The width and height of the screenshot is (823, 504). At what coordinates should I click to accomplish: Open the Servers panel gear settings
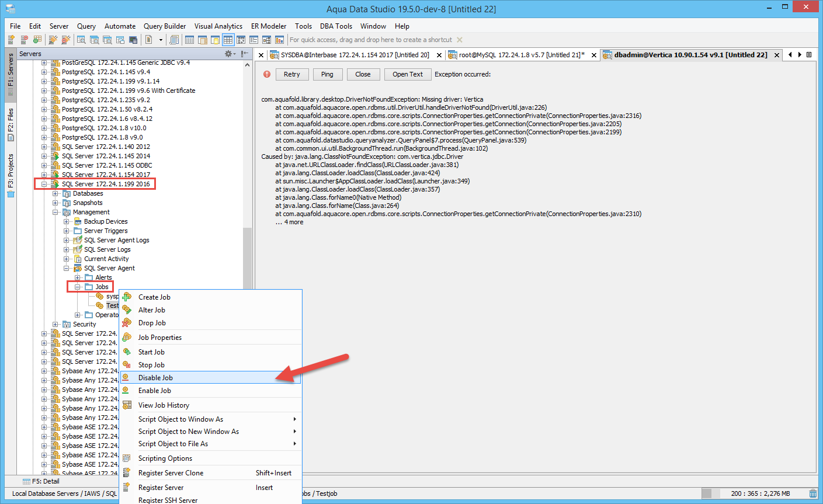pyautogui.click(x=229, y=54)
